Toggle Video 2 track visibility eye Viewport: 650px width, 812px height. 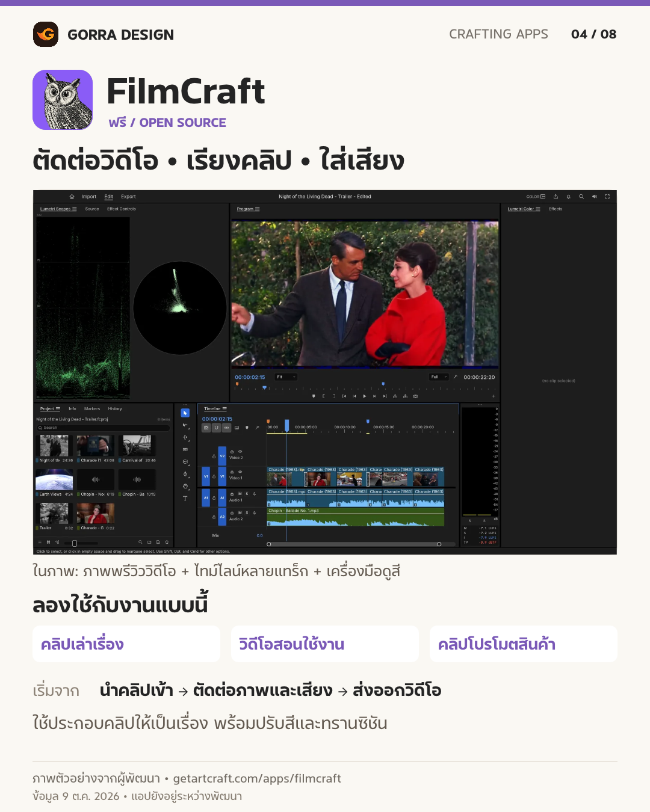tap(240, 452)
